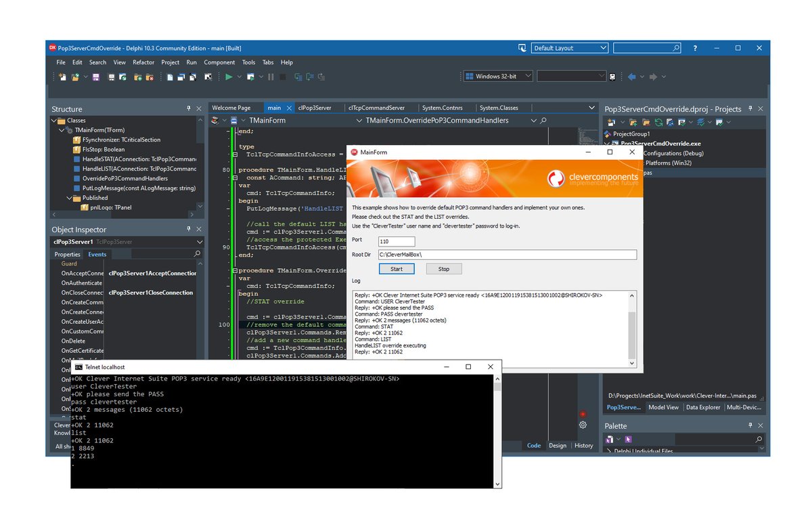Viewport: 812px width, 508px height.
Task: Switch to the Welcome Page tab
Action: point(231,108)
